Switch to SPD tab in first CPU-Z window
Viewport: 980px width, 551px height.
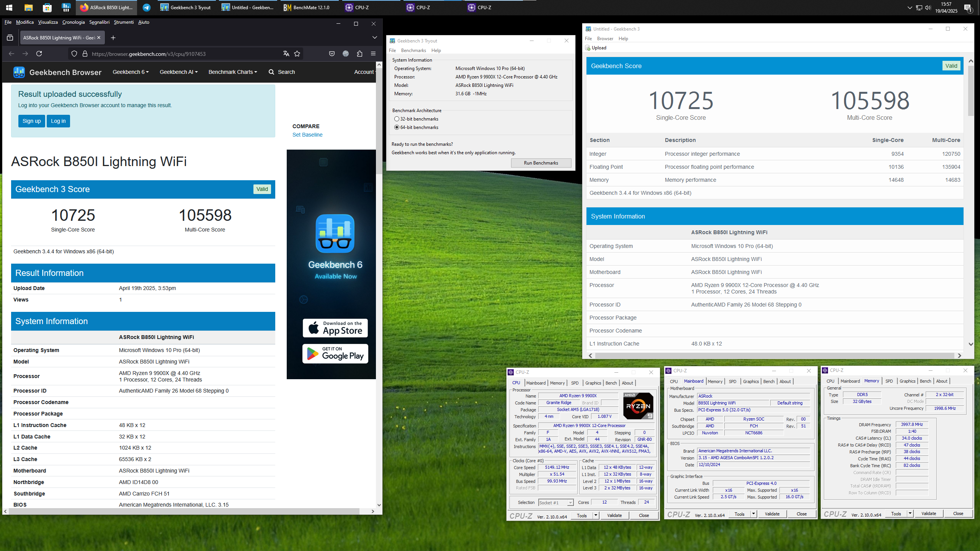575,383
